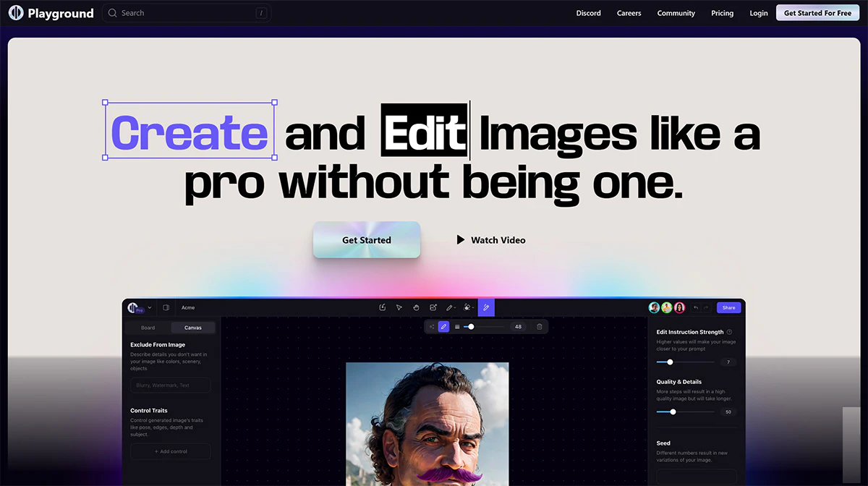Viewport: 868px width, 486px height.
Task: Click the first collaborator avatar
Action: pyautogui.click(x=654, y=307)
